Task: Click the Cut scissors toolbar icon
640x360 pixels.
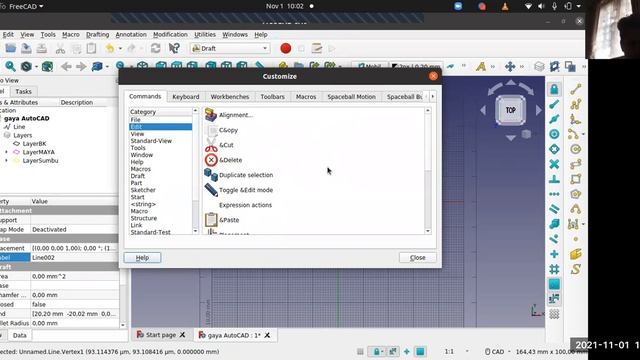Action: pos(60,49)
